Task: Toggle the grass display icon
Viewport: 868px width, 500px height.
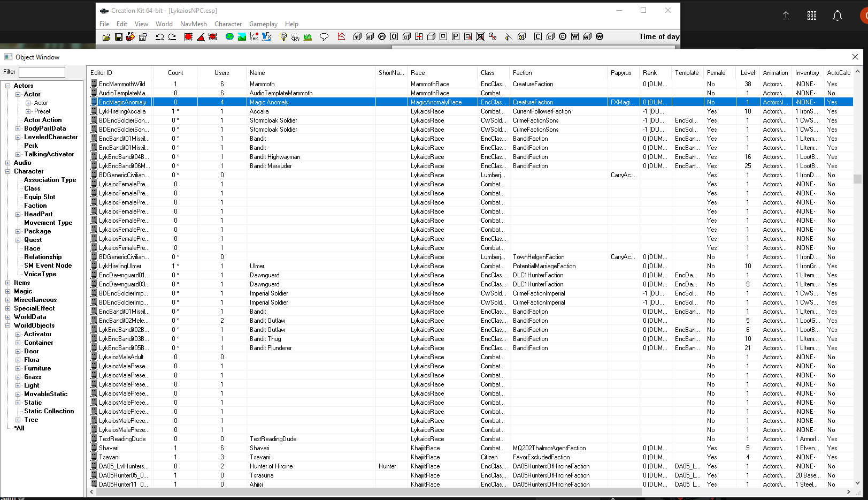Action: coord(308,37)
